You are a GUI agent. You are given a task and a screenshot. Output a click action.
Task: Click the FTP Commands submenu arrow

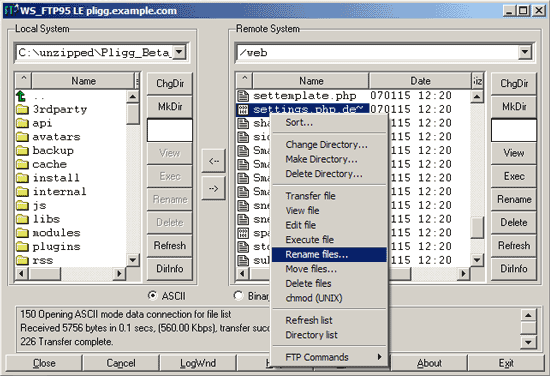380,357
